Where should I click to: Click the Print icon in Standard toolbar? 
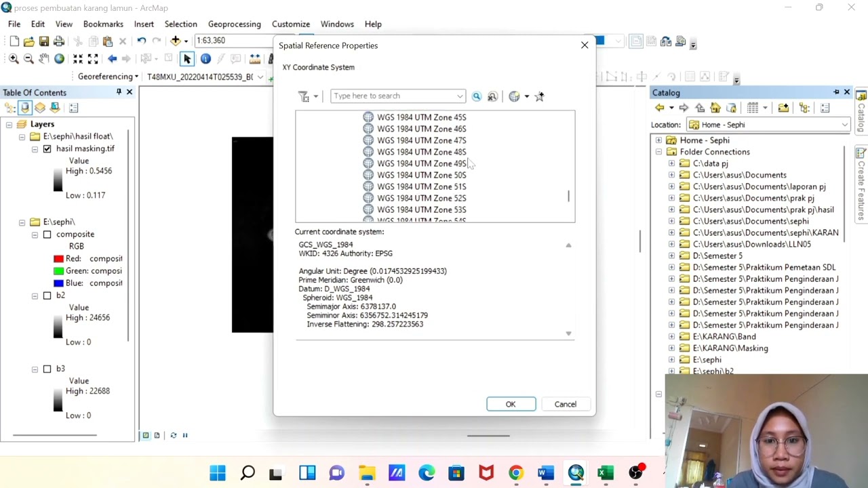tap(59, 41)
